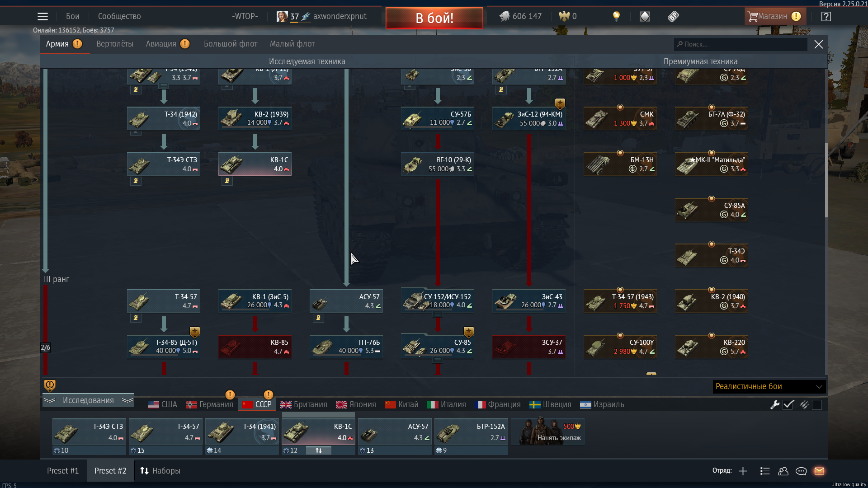This screenshot has height=488, width=868.
Task: Switch to the Большой флот tab
Action: pyautogui.click(x=231, y=44)
